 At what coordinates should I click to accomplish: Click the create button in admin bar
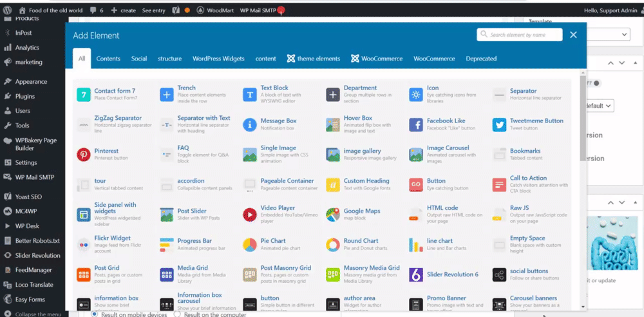coord(123,10)
